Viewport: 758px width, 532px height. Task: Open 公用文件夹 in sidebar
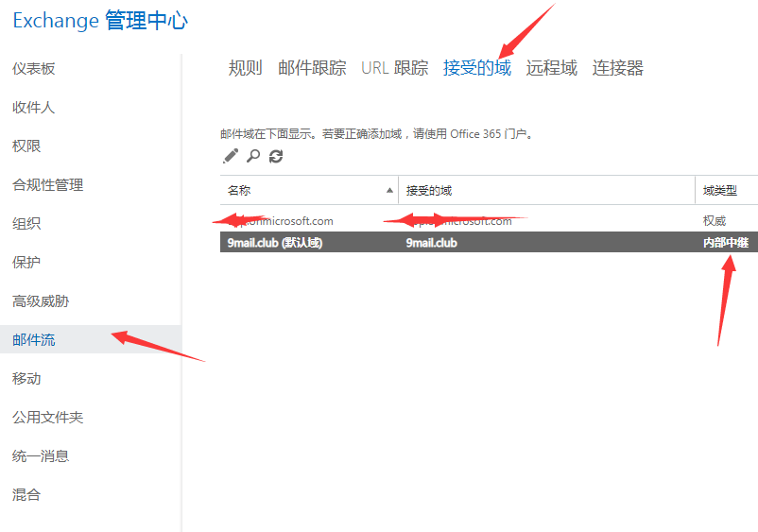[48, 417]
